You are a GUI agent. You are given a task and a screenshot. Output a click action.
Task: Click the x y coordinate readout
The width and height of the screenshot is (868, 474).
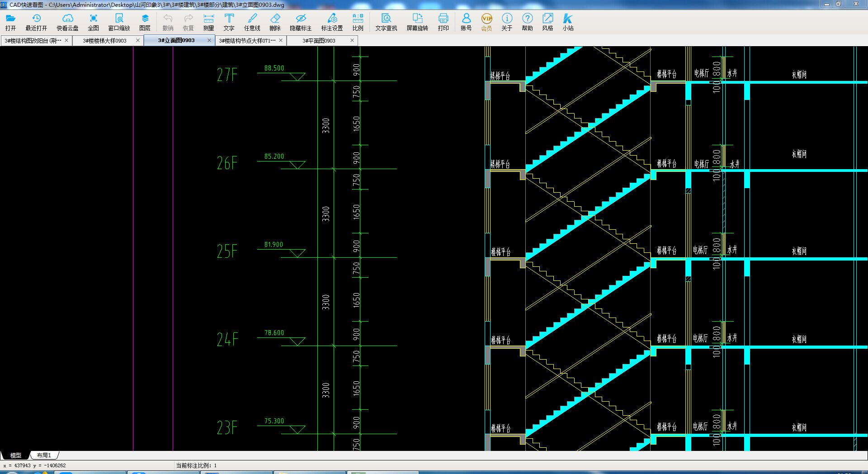(34, 465)
